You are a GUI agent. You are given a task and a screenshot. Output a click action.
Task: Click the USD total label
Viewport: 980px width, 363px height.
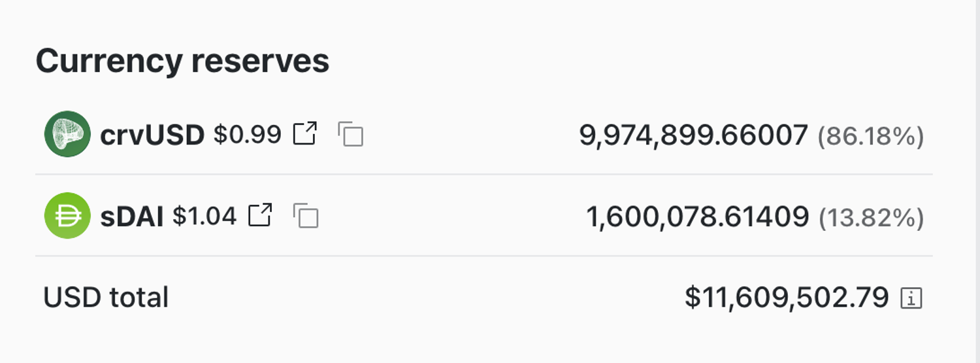(x=106, y=298)
